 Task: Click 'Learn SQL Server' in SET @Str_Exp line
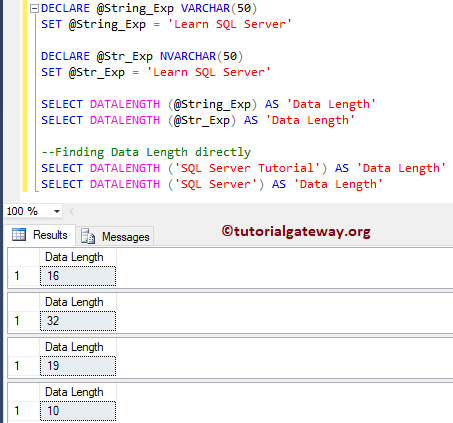pos(209,72)
